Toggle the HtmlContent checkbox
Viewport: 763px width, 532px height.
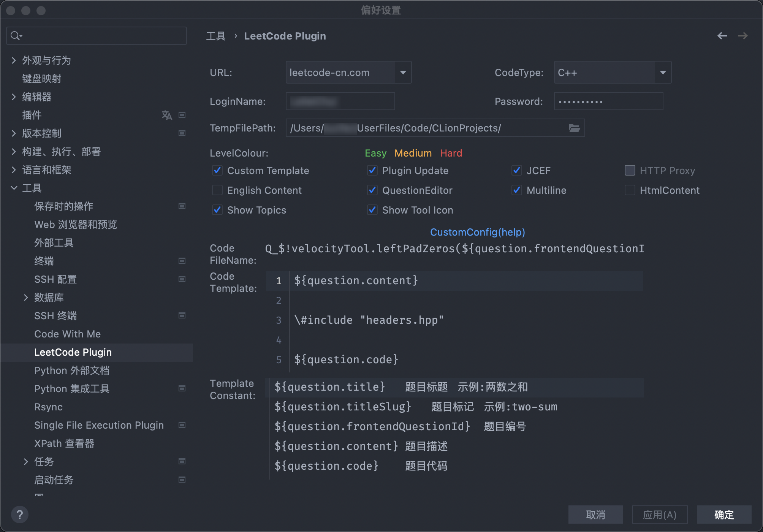coord(630,190)
